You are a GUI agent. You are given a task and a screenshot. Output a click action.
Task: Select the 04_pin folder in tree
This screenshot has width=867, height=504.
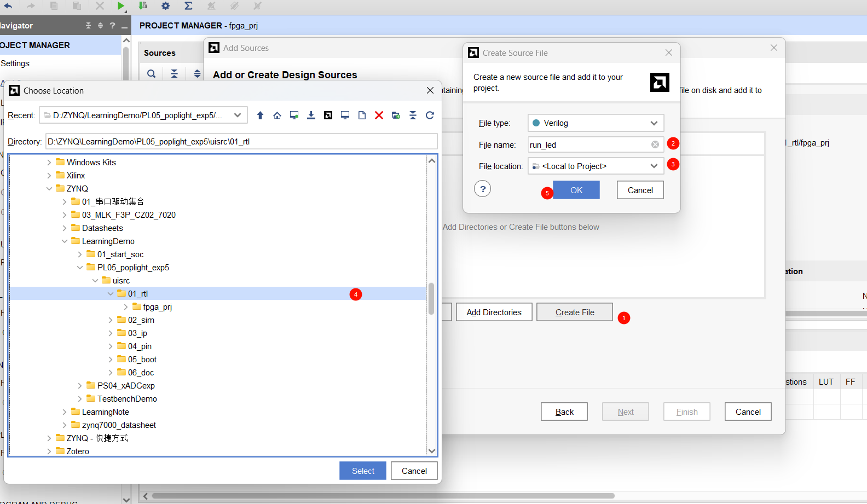tap(140, 346)
